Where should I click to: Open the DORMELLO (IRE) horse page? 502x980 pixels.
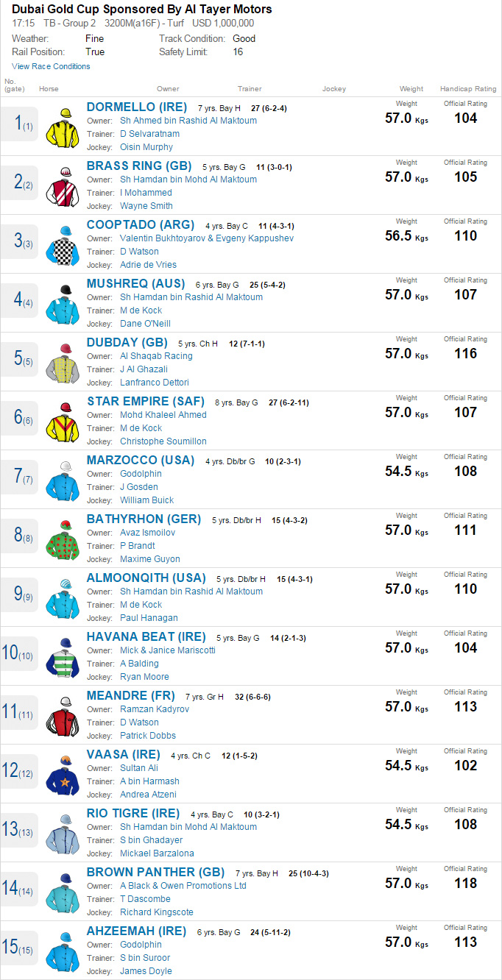coord(137,107)
